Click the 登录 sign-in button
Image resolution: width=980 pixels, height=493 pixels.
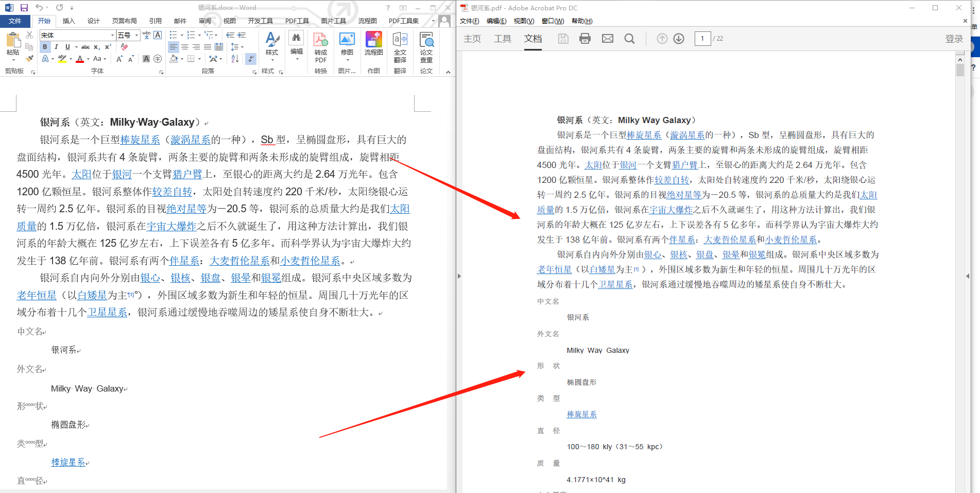coord(954,39)
